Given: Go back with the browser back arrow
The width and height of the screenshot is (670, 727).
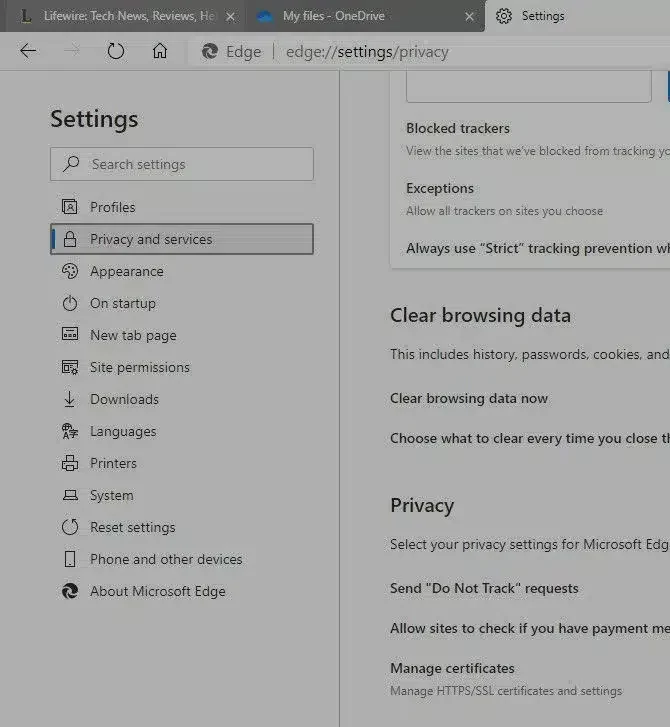Looking at the screenshot, I should [x=28, y=51].
